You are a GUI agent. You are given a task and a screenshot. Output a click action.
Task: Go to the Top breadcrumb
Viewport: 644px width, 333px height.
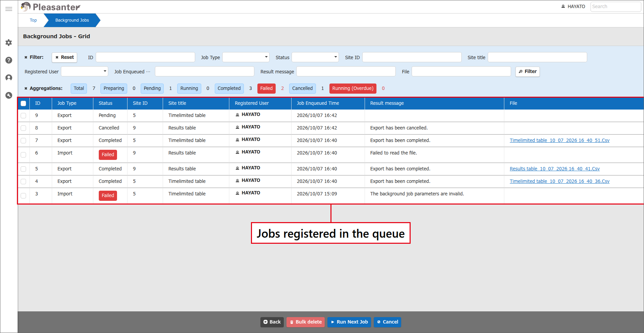(33, 20)
